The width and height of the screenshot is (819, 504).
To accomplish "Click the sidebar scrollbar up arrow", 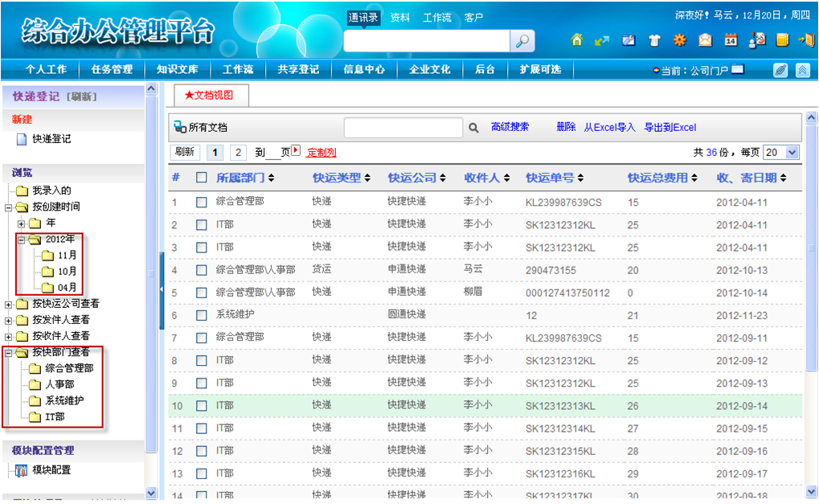I will coord(151,88).
